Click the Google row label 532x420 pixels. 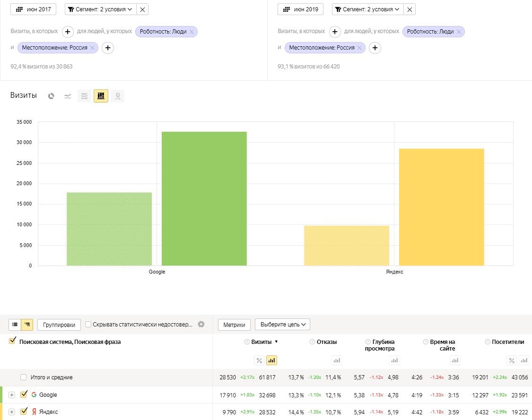coord(48,395)
